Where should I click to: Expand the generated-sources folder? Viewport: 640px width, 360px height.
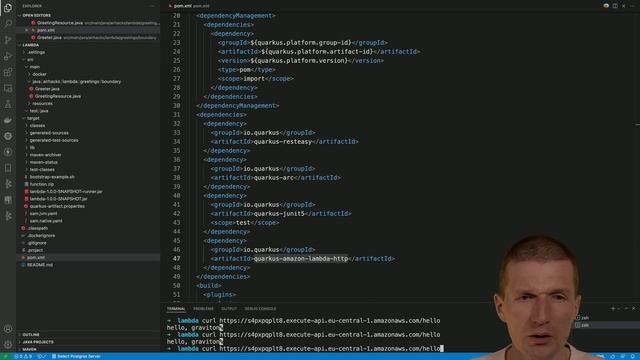[x=49, y=133]
